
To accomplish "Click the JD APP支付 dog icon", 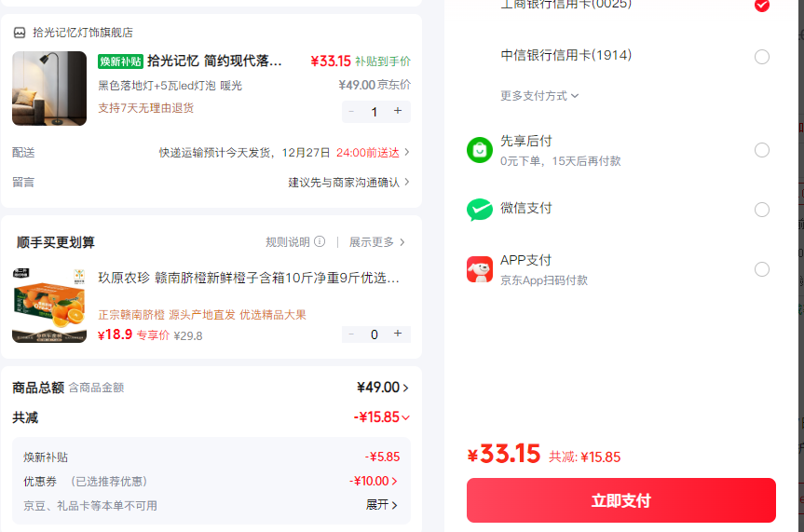I will tap(480, 269).
